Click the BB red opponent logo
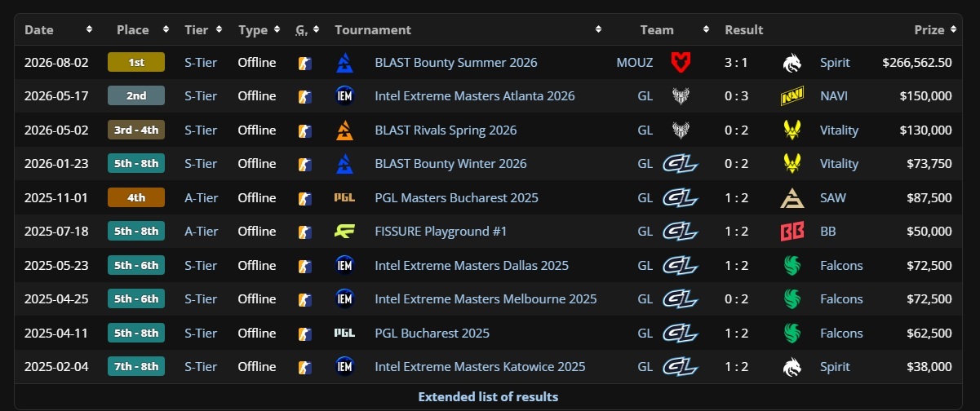The height and width of the screenshot is (411, 980). pyautogui.click(x=792, y=232)
